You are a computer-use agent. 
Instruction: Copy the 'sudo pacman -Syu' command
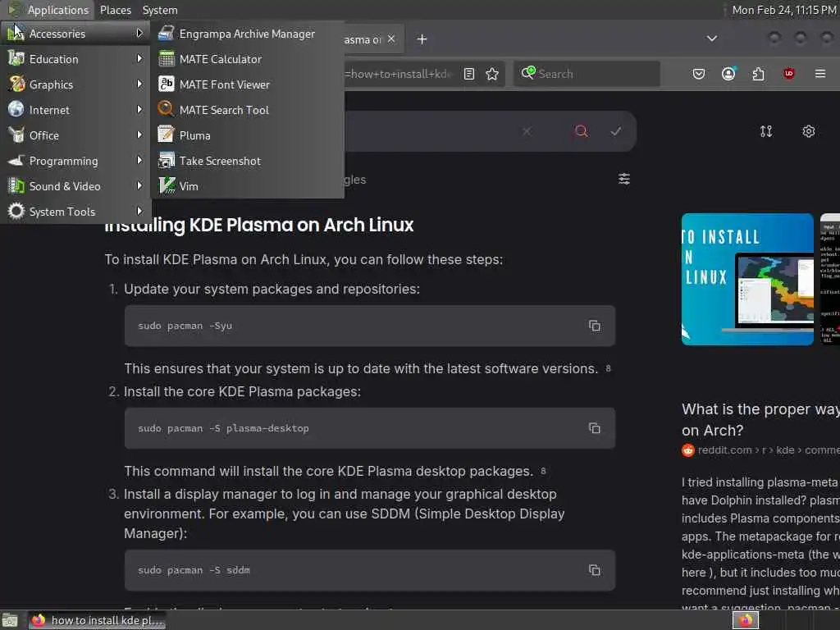tap(594, 326)
